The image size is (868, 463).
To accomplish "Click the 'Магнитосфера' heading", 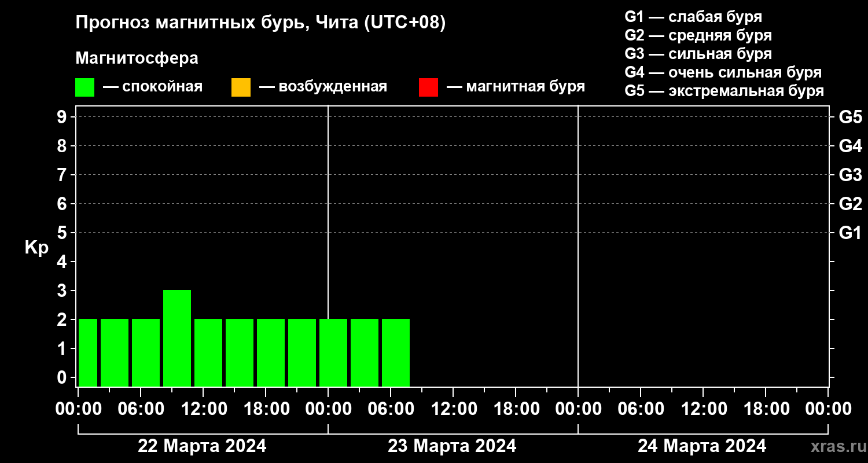I will coord(137,58).
